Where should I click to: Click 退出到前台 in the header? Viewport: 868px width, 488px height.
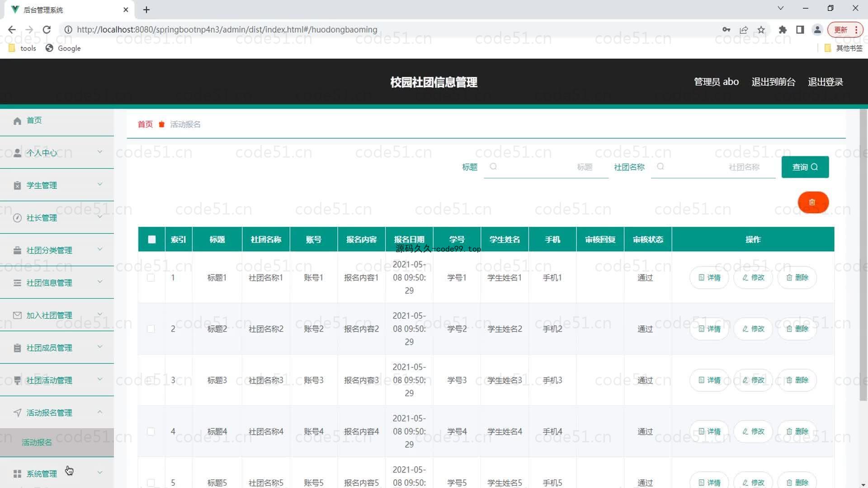pos(774,82)
